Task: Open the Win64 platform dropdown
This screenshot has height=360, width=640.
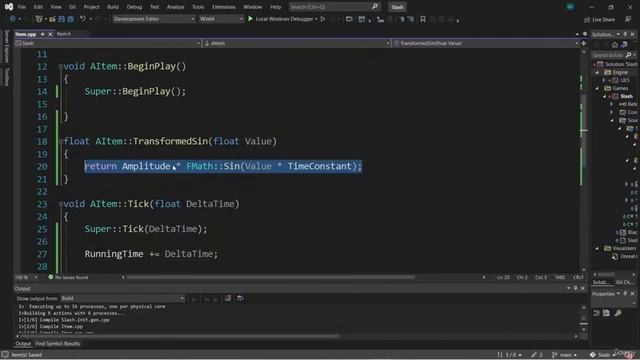Action: tap(221, 19)
